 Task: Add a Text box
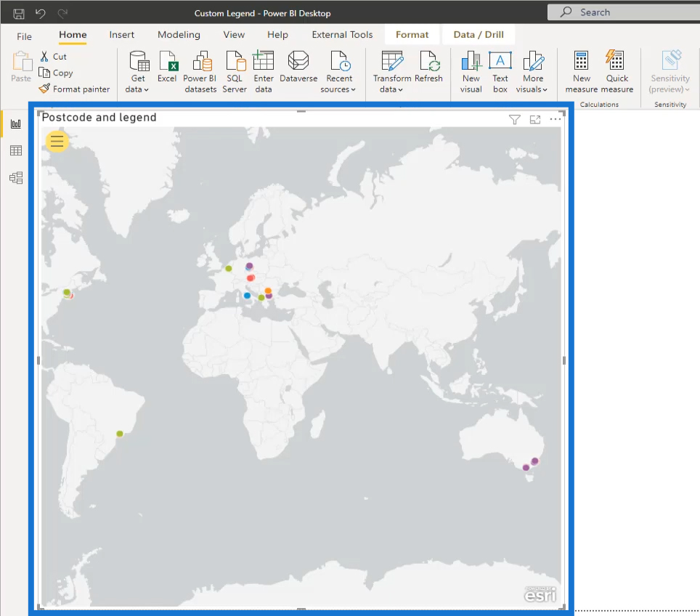coord(500,72)
